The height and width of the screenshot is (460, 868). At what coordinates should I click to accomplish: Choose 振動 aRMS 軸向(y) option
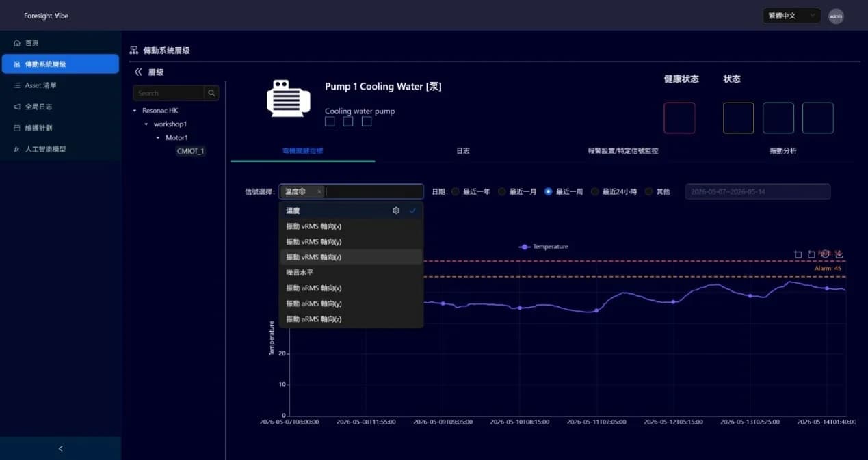351,303
